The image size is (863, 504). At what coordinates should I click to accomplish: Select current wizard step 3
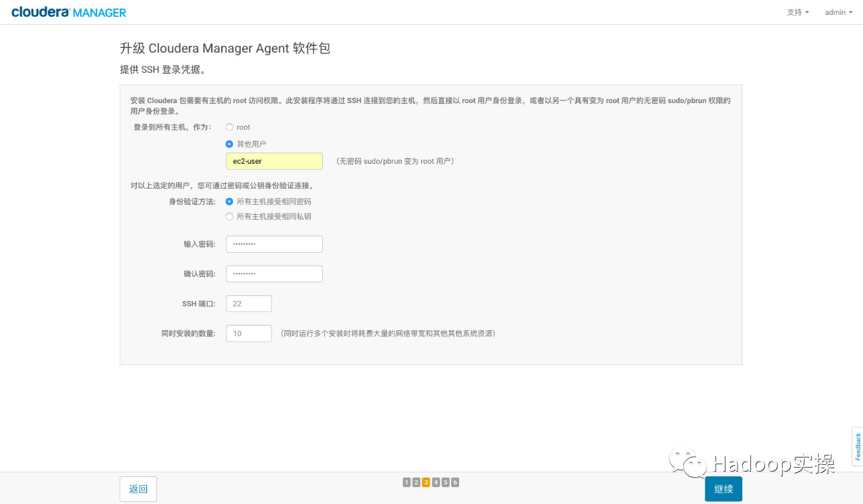click(426, 482)
